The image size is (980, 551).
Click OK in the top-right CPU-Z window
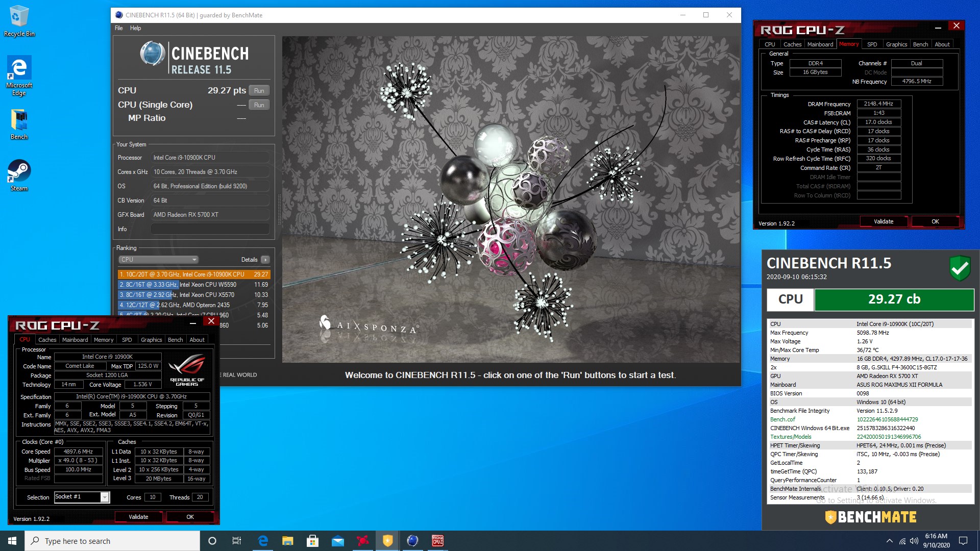point(935,221)
